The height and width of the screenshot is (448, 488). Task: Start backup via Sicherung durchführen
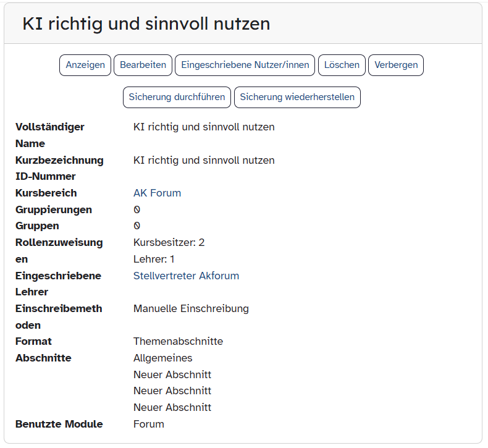point(177,97)
